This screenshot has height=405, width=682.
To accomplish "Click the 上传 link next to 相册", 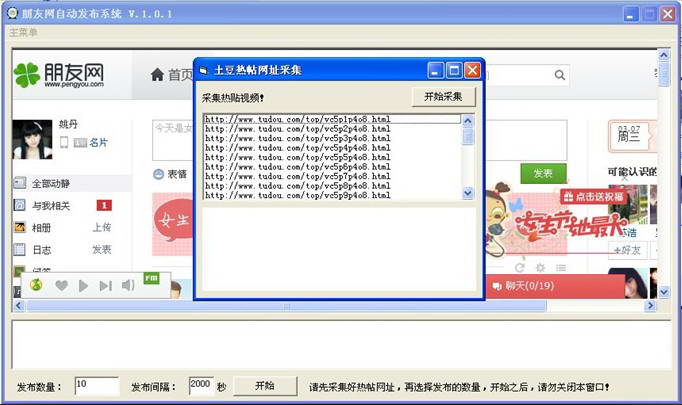I will (102, 227).
